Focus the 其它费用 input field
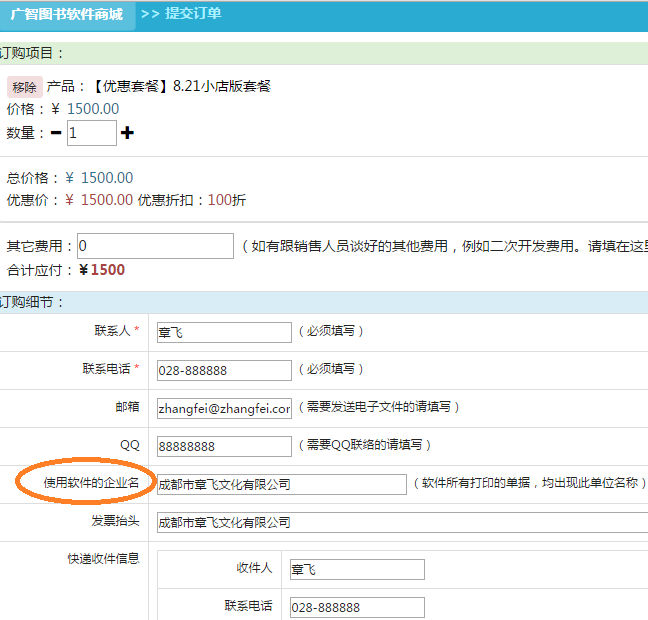The image size is (648, 620). coord(155,246)
